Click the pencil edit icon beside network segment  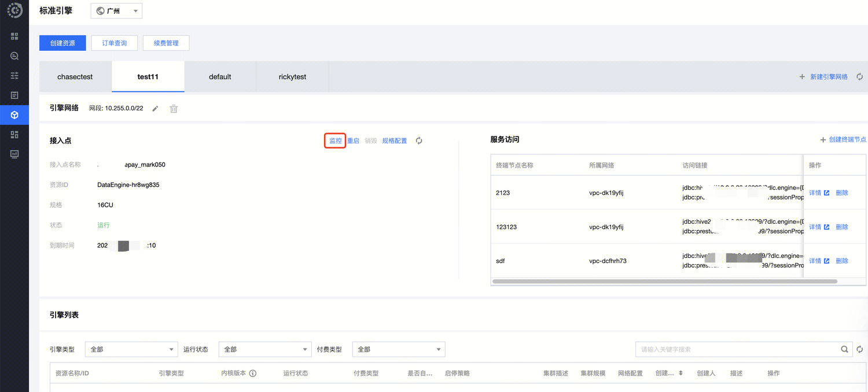155,109
